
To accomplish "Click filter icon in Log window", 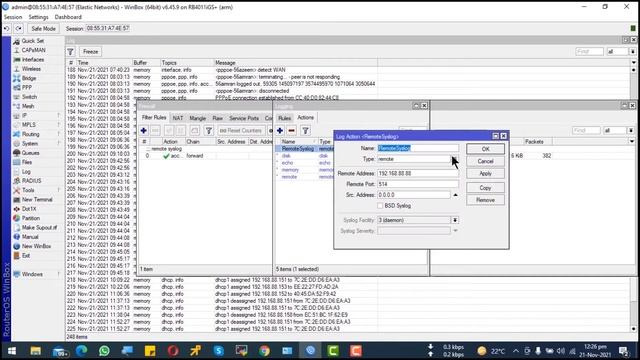I will pyautogui.click(x=71, y=51).
